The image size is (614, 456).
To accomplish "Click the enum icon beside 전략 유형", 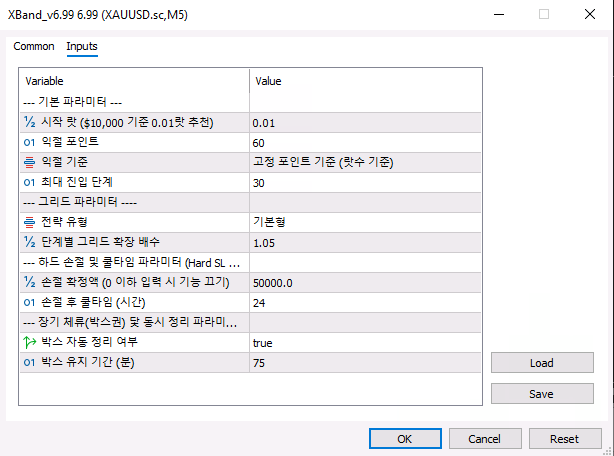I will click(x=29, y=222).
